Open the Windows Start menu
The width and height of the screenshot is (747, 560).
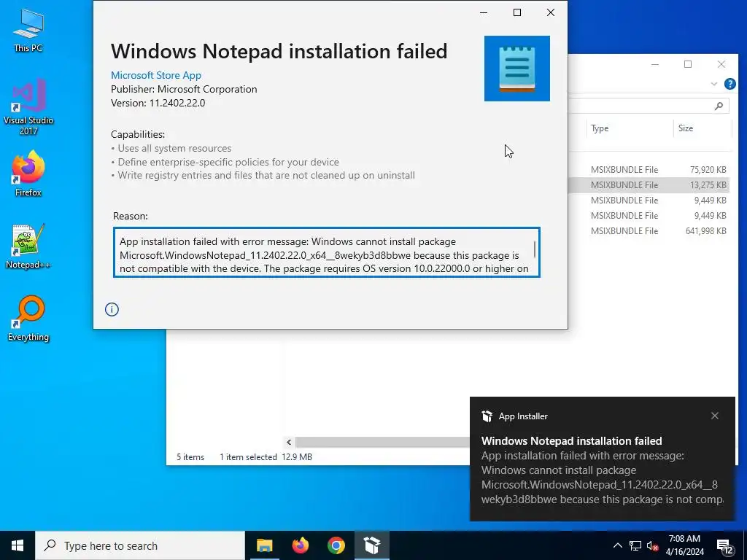pos(18,545)
